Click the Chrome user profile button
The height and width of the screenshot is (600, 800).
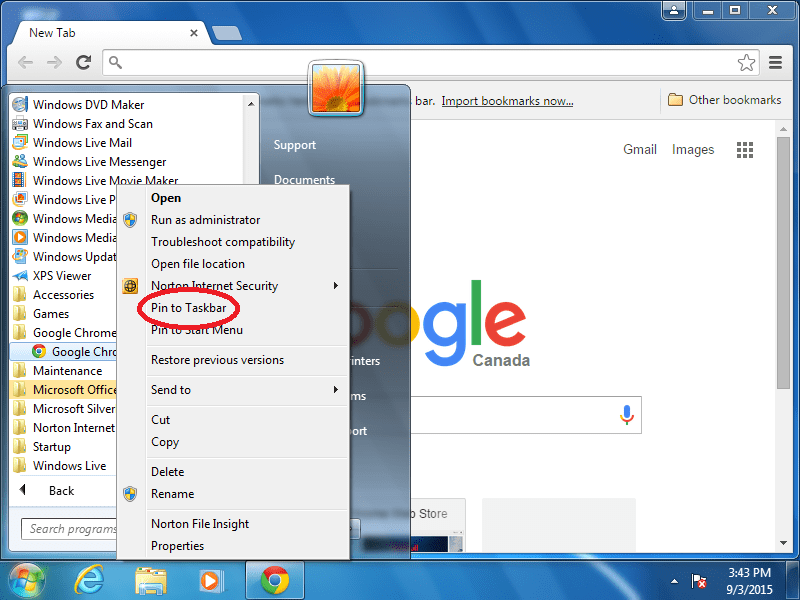pyautogui.click(x=674, y=10)
